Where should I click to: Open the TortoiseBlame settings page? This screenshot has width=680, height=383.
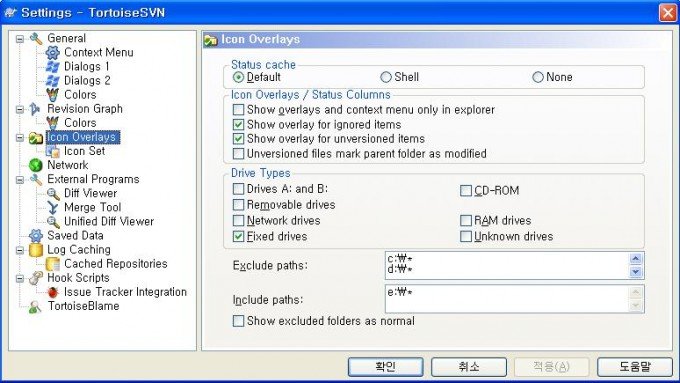click(83, 306)
